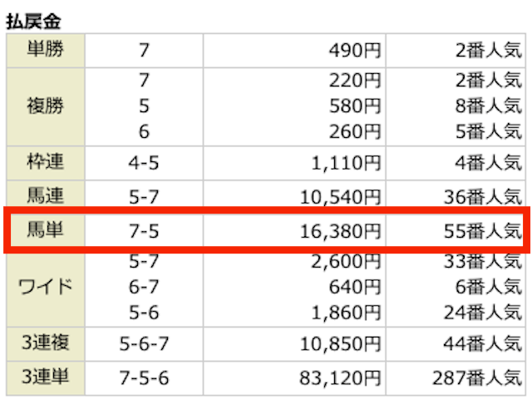Click the 1,110円 payout amount
The height and width of the screenshot is (399, 532).
[346, 164]
